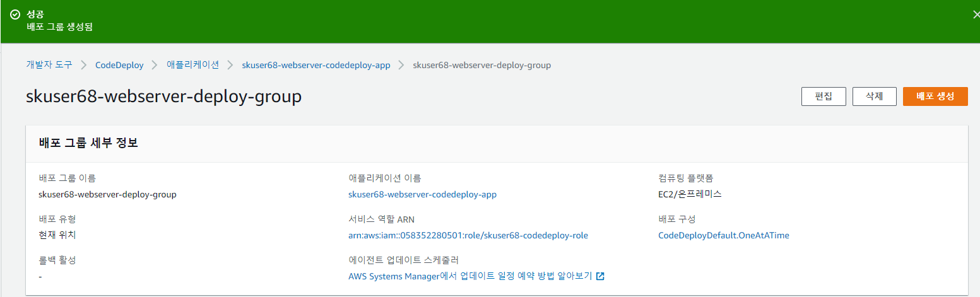Image resolution: width=980 pixels, height=297 pixels.
Task: Select the EC2/온프레미스 compute platform value
Action: click(x=690, y=194)
